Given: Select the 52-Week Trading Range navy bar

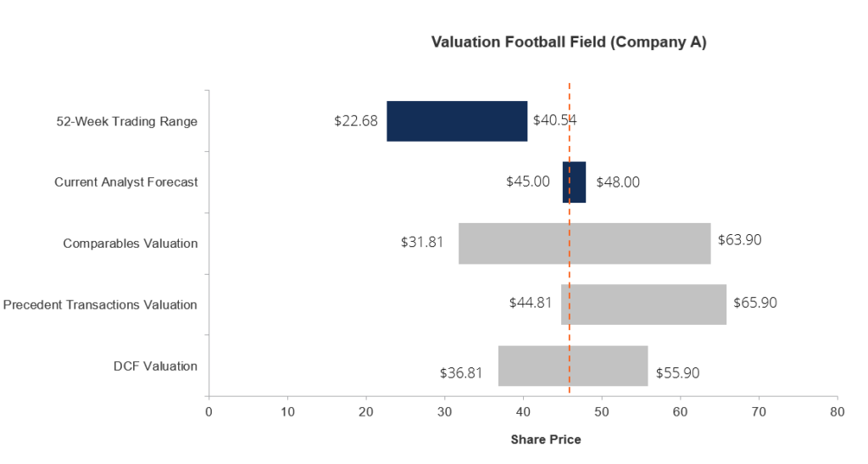Looking at the screenshot, I should (457, 121).
